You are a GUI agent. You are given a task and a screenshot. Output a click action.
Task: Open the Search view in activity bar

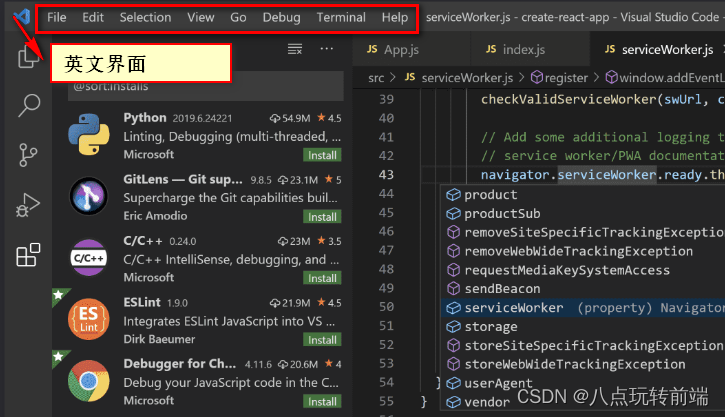point(29,105)
